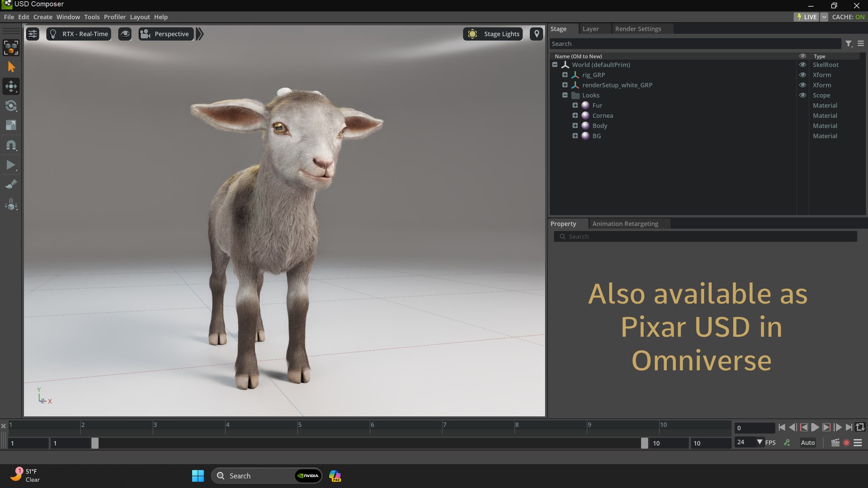Choose the orange Select arrow tool
Image resolution: width=868 pixels, height=488 pixels.
[11, 67]
